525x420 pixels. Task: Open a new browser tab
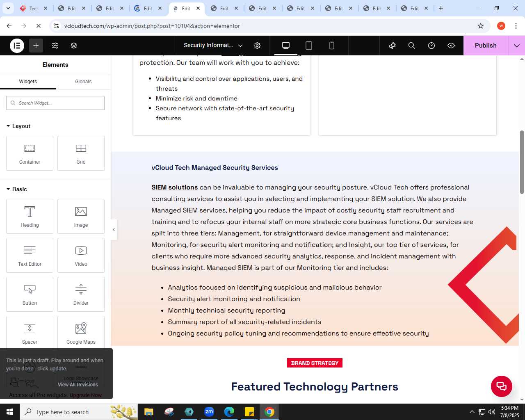pos(441,8)
